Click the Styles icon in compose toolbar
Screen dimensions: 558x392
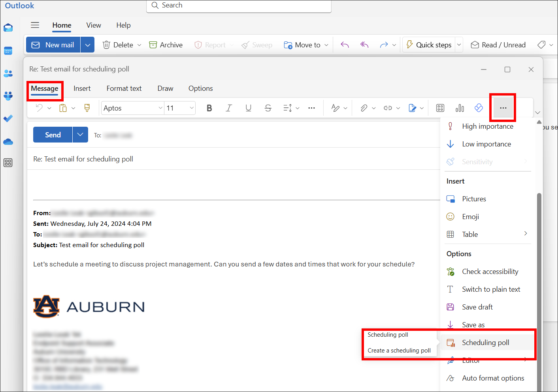pyautogui.click(x=336, y=108)
